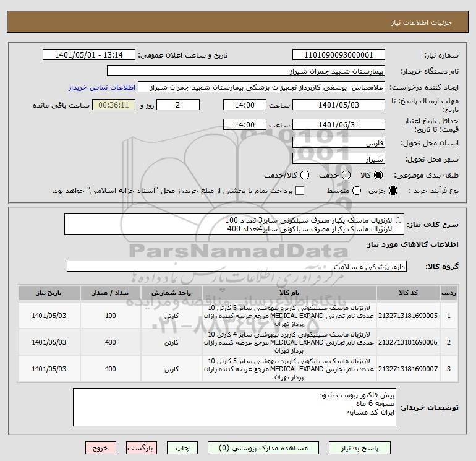Click the price validity time 14:00 field
The height and width of the screenshot is (461, 476).
coord(245,125)
